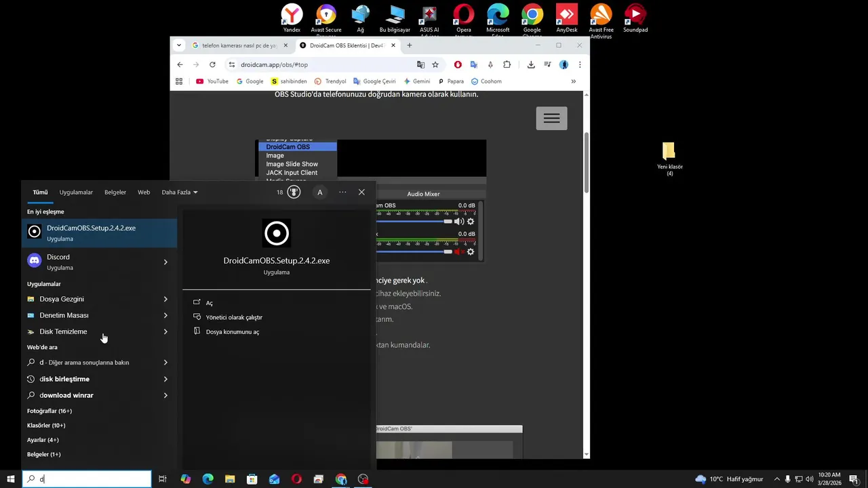Click the Chrome icon on the taskbar
The image size is (868, 488).
(341, 479)
